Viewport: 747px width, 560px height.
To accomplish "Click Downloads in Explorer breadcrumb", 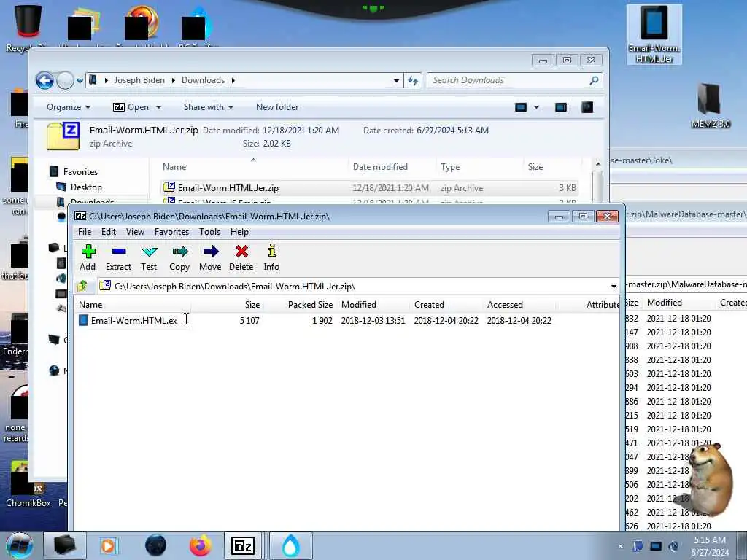I will tap(203, 80).
